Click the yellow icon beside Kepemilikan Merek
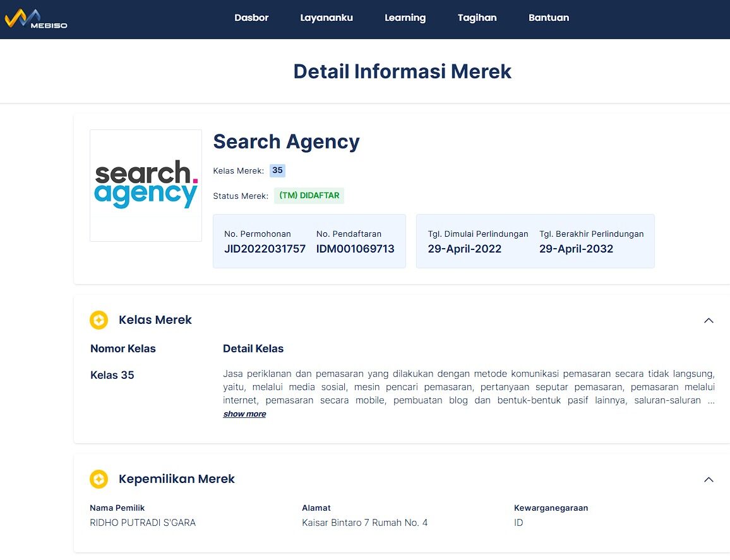Image resolution: width=730 pixels, height=560 pixels. pyautogui.click(x=99, y=479)
